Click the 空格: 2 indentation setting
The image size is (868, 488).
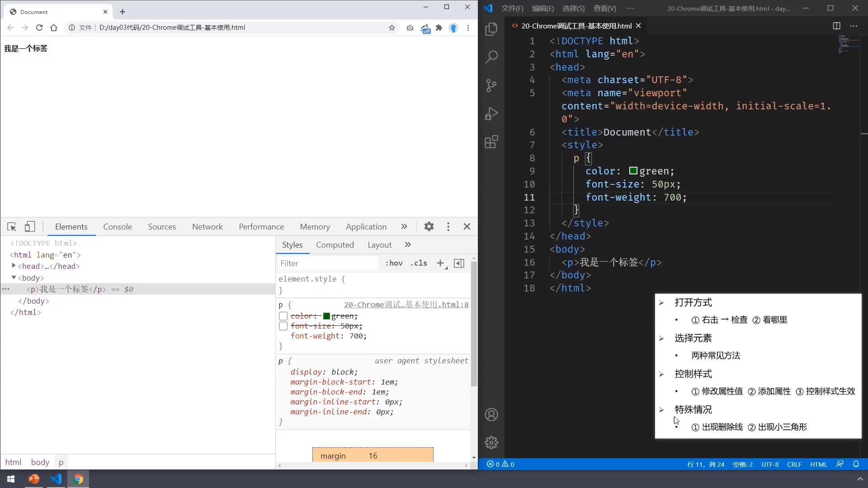click(743, 464)
